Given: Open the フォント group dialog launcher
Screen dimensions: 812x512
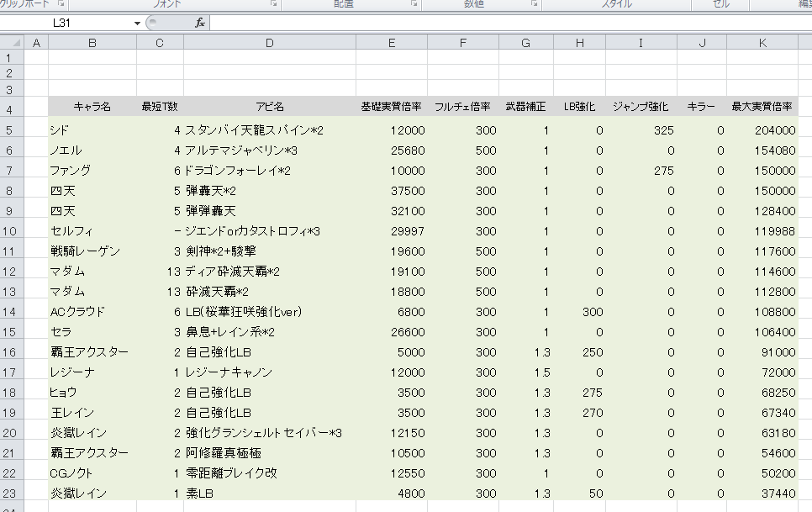Looking at the screenshot, I should click(x=273, y=3).
